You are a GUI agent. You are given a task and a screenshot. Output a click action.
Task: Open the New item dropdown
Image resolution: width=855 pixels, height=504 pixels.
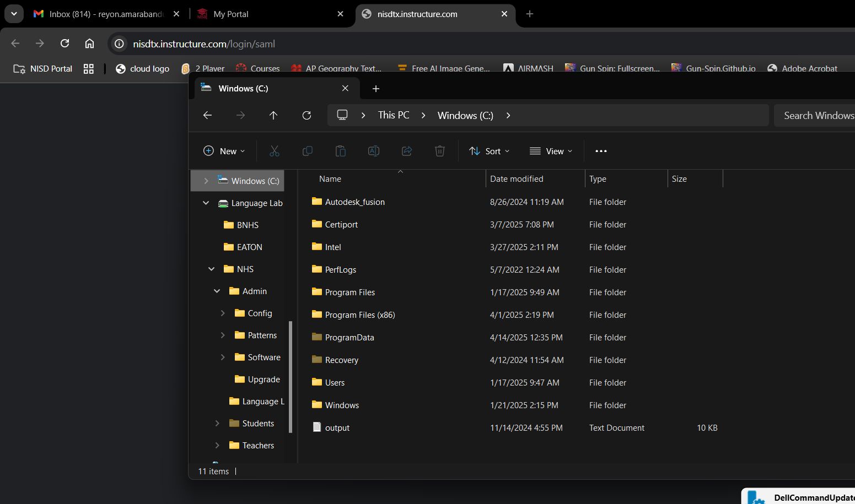coord(224,151)
